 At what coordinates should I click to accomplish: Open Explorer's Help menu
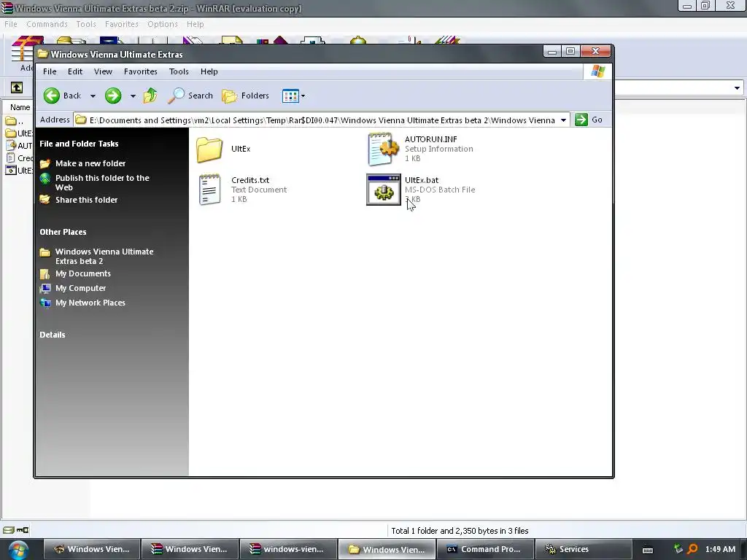[209, 71]
